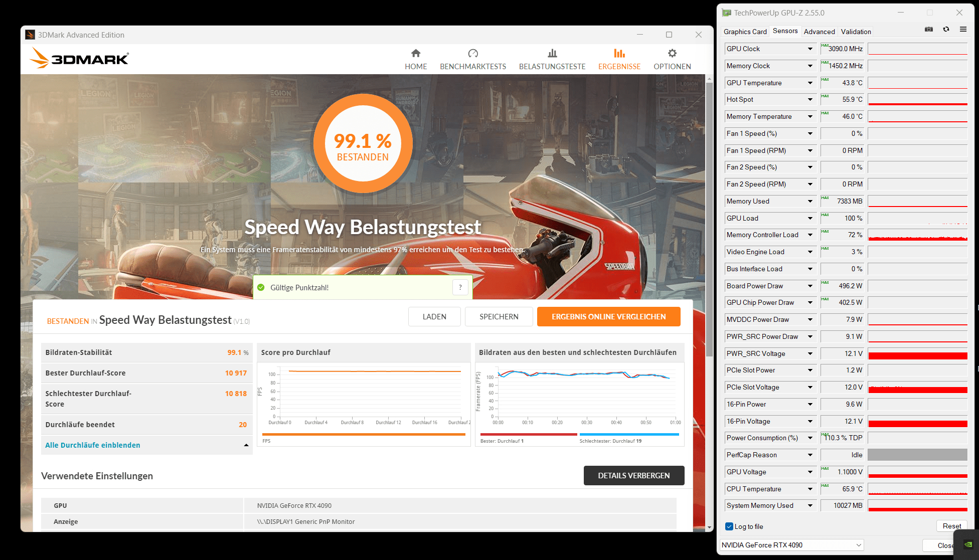Toggle the Log to file checkbox
Screen dimensions: 979x560
coord(729,526)
